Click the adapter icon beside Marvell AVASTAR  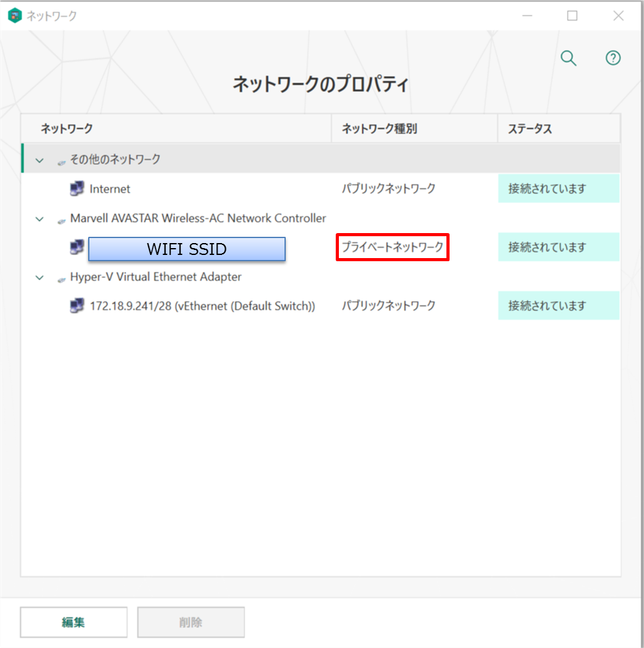point(62,221)
